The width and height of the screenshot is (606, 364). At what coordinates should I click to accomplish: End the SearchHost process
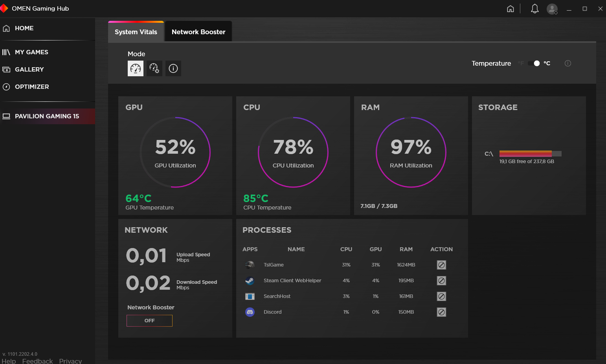441,296
